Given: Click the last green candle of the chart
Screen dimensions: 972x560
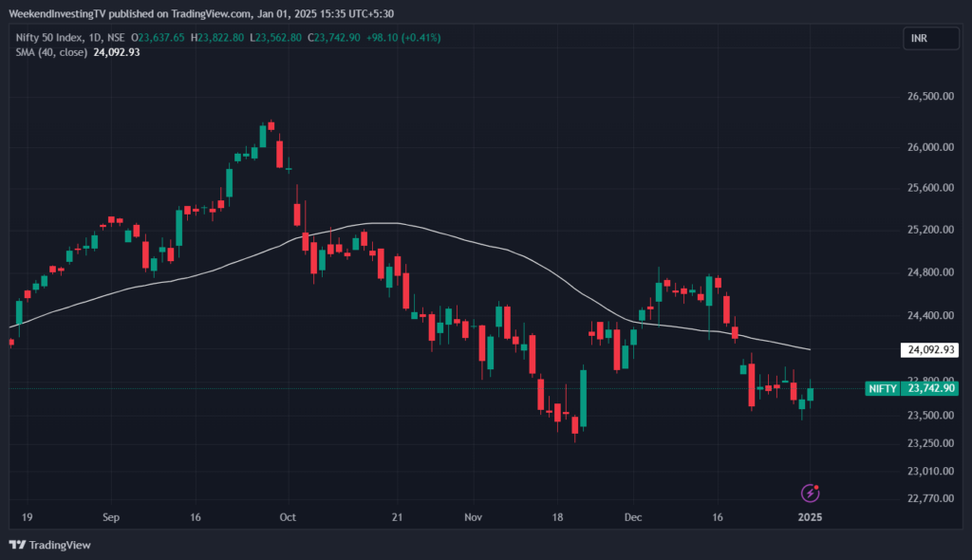Looking at the screenshot, I should (x=811, y=394).
